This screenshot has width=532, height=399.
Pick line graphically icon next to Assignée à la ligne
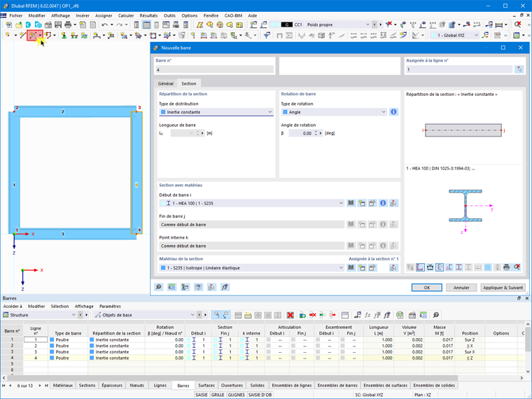(x=519, y=69)
